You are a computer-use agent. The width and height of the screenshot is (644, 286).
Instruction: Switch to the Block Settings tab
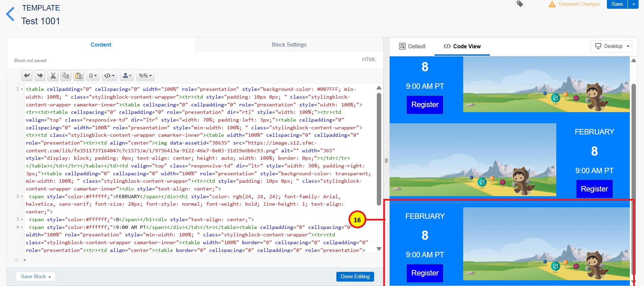pyautogui.click(x=289, y=45)
